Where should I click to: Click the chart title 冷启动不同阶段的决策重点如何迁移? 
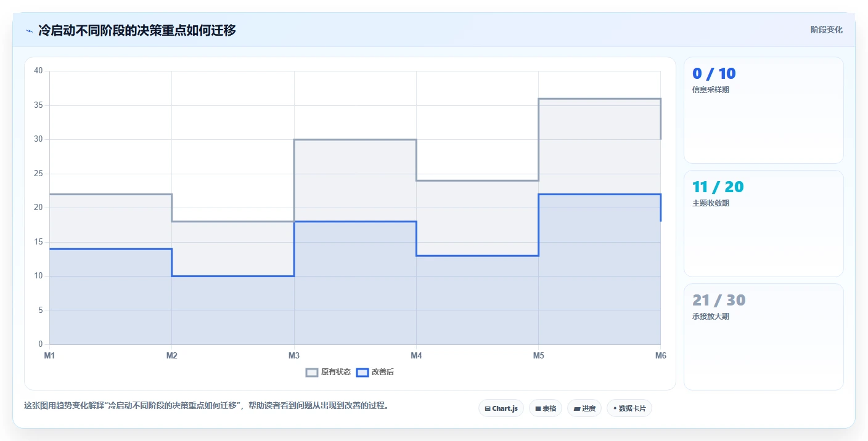137,30
